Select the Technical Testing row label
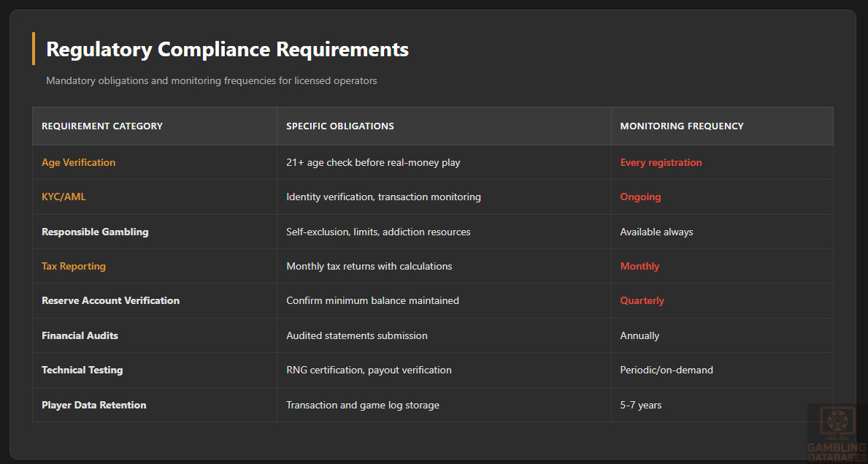 tap(82, 370)
